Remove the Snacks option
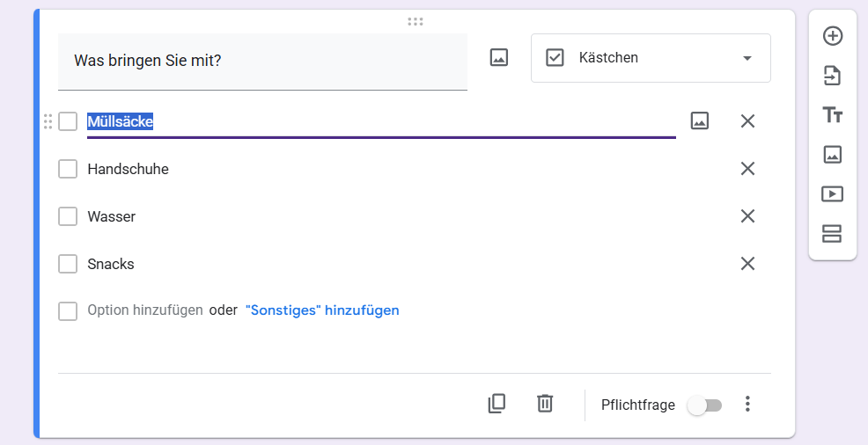Screen dimensions: 868x445 point(747,264)
